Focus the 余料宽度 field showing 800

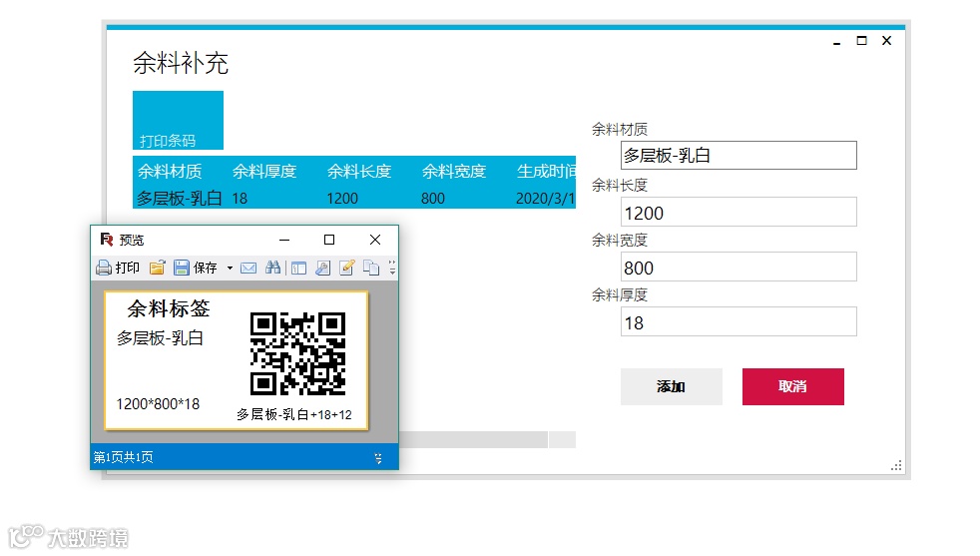(x=738, y=268)
